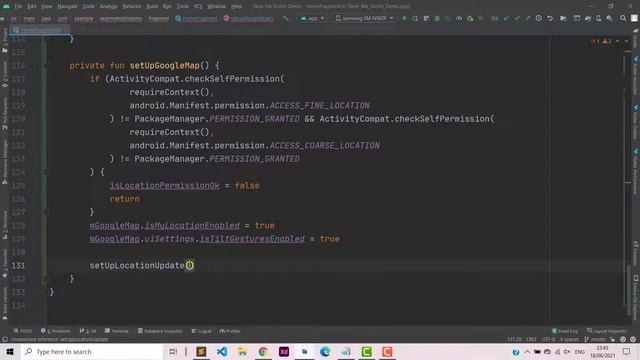The image size is (640, 360).
Task: Open the Edit menu
Action: (x=32, y=6)
